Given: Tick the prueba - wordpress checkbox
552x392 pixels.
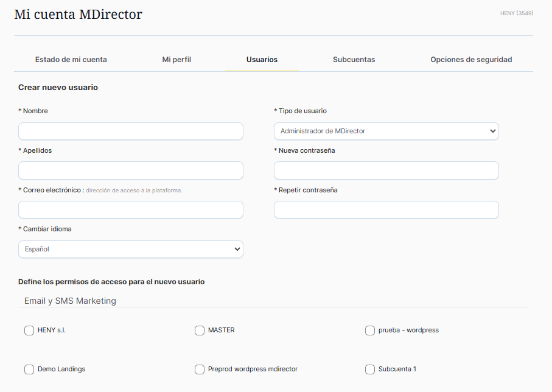Looking at the screenshot, I should 370,331.
